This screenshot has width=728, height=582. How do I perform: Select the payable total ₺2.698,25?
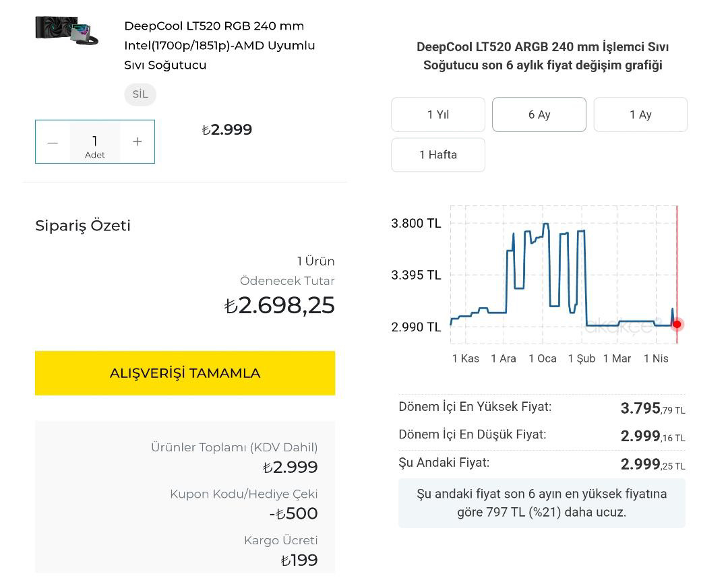tap(280, 305)
